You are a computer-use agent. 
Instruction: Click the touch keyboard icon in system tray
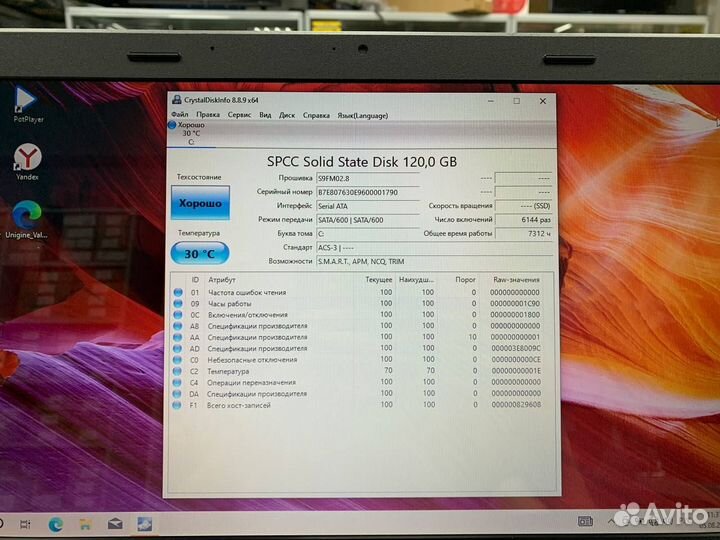point(585,521)
